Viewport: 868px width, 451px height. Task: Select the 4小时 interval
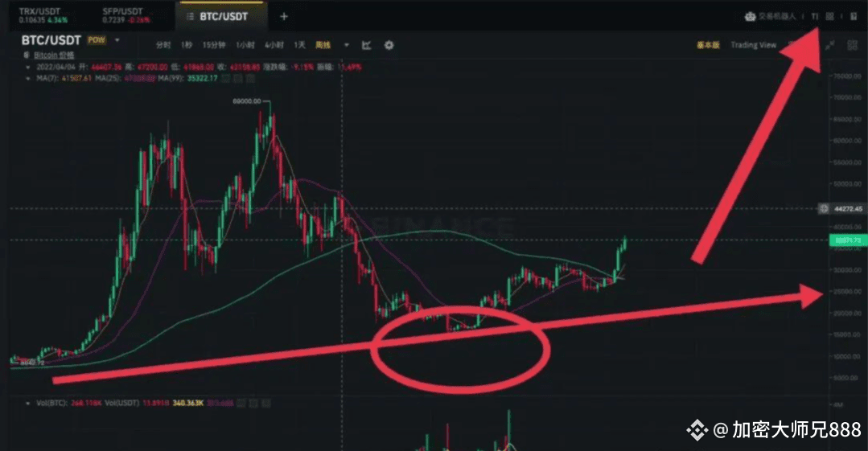point(274,45)
